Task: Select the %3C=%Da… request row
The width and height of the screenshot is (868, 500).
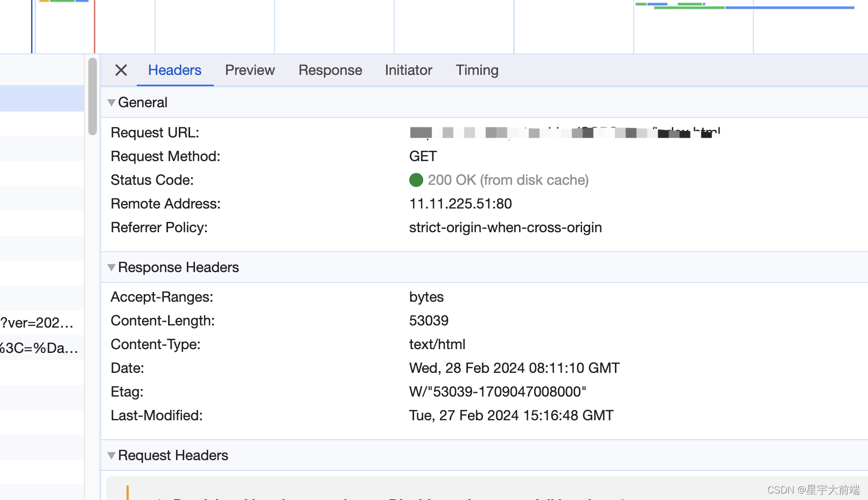Action: tap(42, 348)
